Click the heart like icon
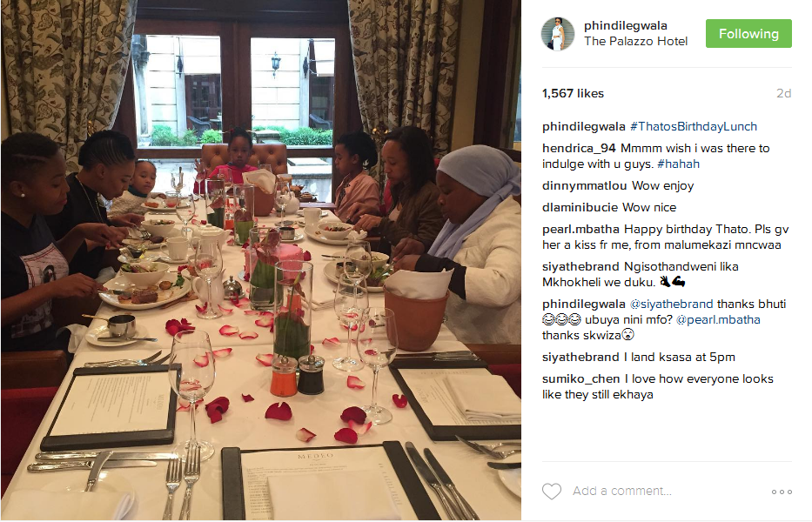This screenshot has width=812, height=522. tap(552, 491)
